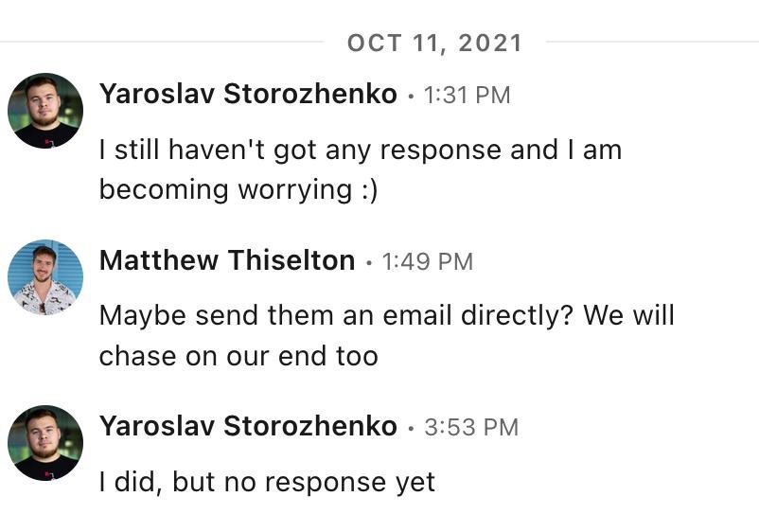Select the 3:53 PM timestamp

(x=471, y=428)
